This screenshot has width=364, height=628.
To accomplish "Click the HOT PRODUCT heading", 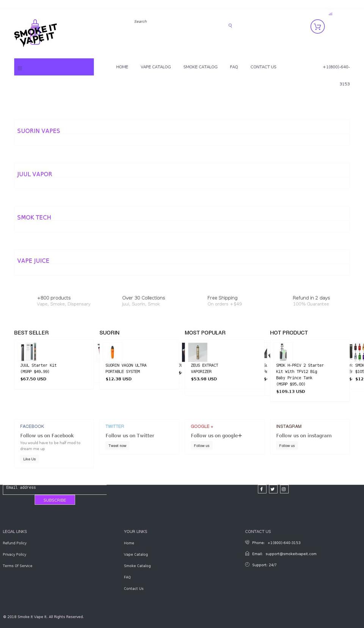I will point(289,333).
